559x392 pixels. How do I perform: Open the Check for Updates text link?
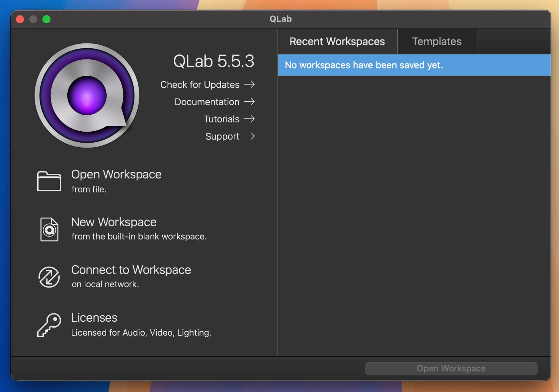point(200,85)
